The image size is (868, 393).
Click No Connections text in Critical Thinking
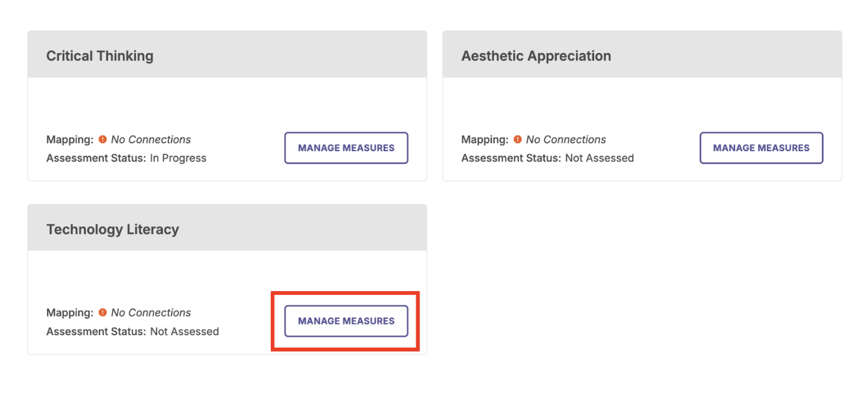coord(151,140)
